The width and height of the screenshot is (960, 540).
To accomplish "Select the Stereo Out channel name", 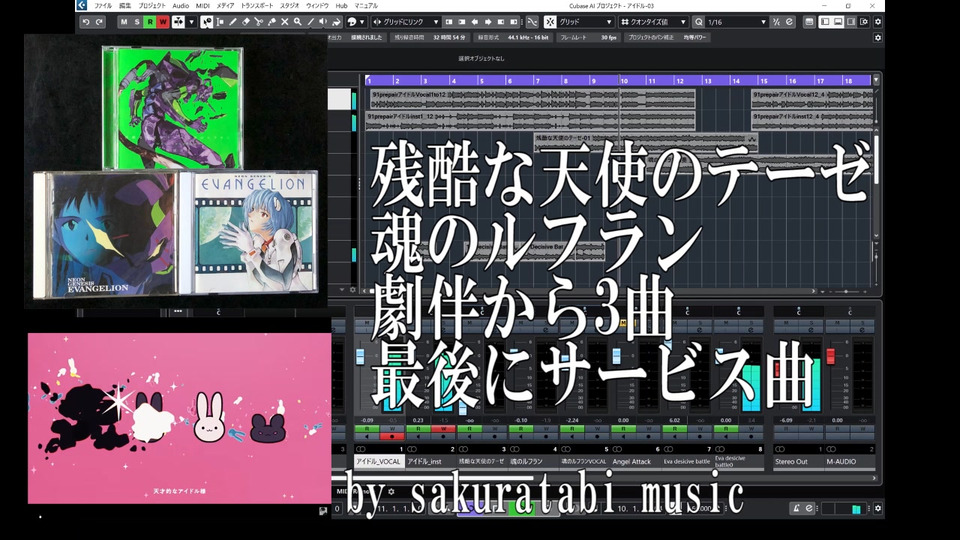I will click(x=791, y=462).
